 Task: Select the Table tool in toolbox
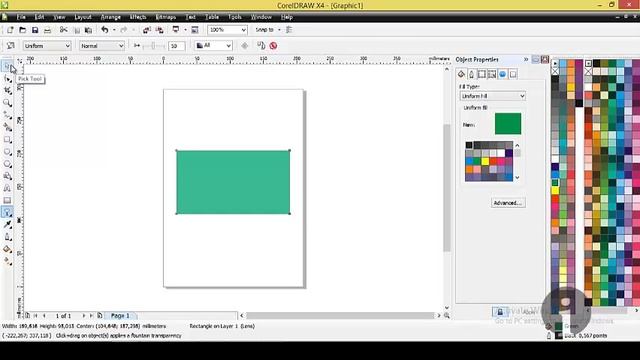(7, 200)
